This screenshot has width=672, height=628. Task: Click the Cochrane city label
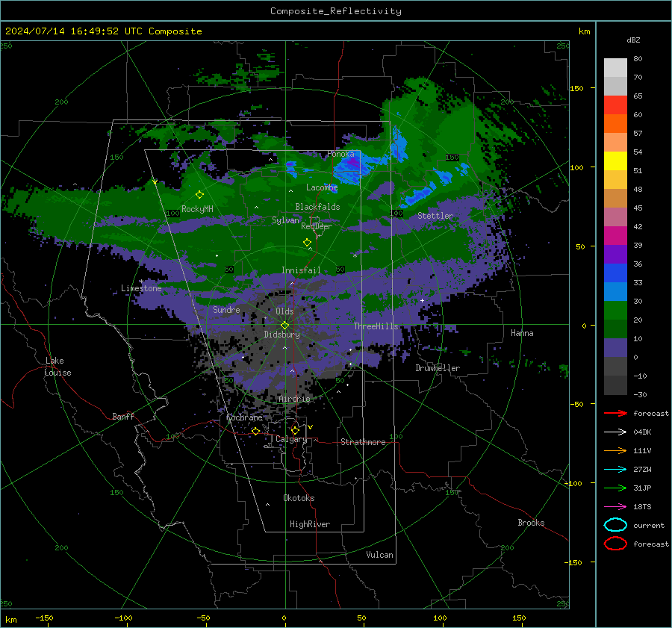[x=244, y=417]
